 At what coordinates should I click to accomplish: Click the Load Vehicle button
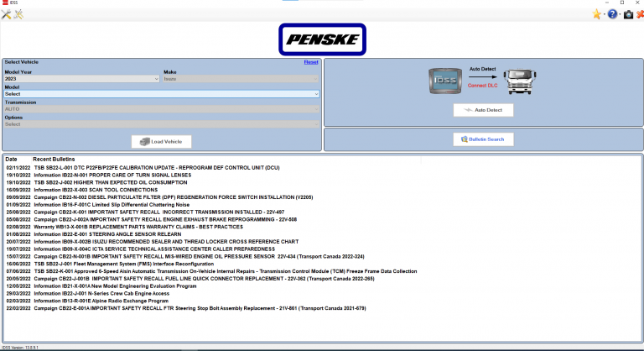pyautogui.click(x=161, y=142)
